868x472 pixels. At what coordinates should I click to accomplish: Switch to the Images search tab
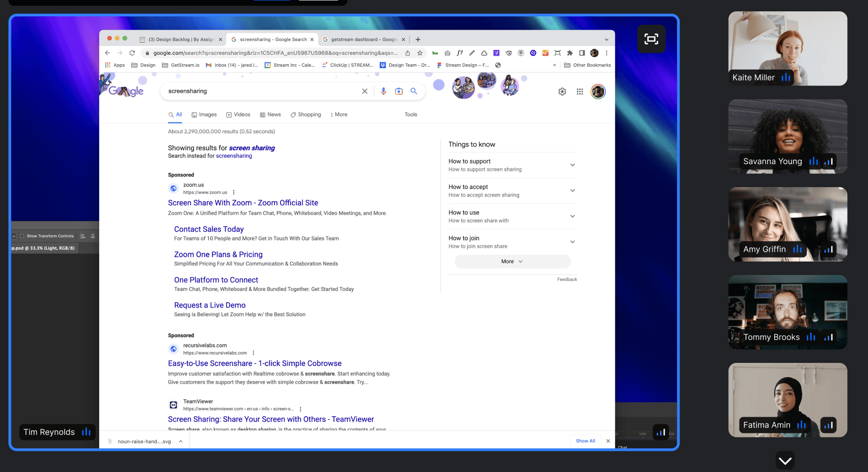coord(204,114)
